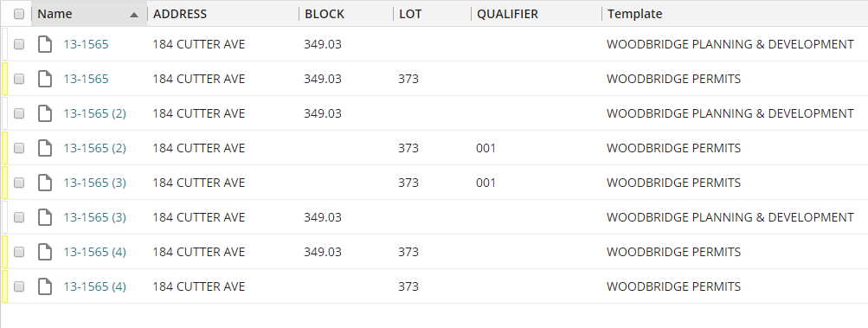Screen dimensions: 868x328
Task: Toggle the select-all checkbox in header
Action: 19,14
